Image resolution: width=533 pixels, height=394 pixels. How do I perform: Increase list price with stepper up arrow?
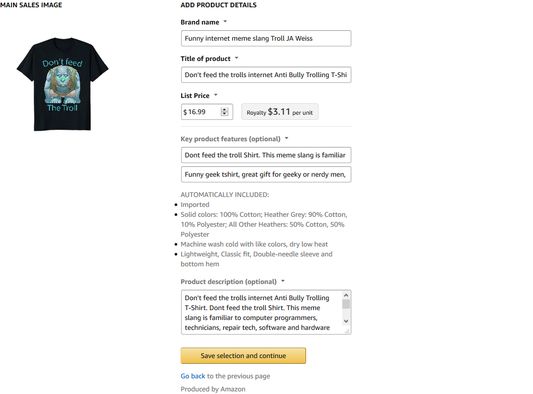(224, 109)
